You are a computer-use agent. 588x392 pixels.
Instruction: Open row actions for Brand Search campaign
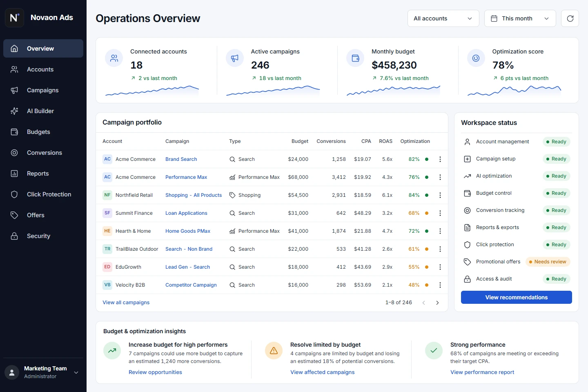[440, 159]
